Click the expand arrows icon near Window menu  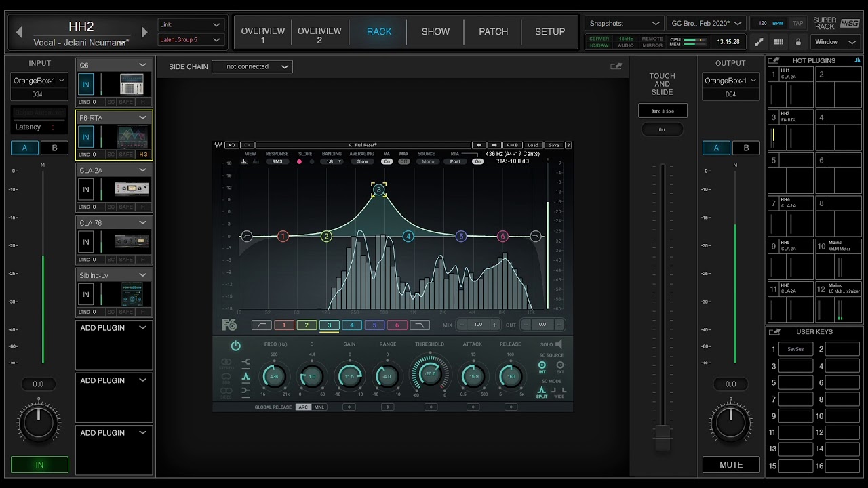click(760, 42)
